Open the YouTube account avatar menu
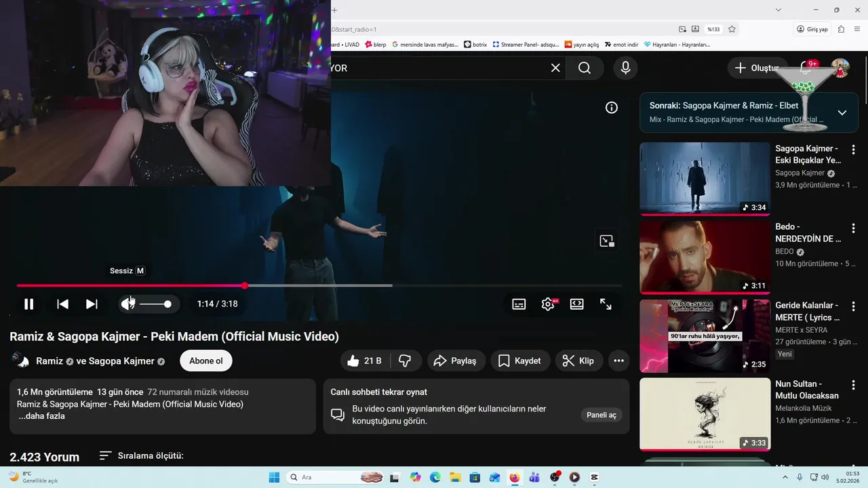The image size is (868, 488). 841,68
